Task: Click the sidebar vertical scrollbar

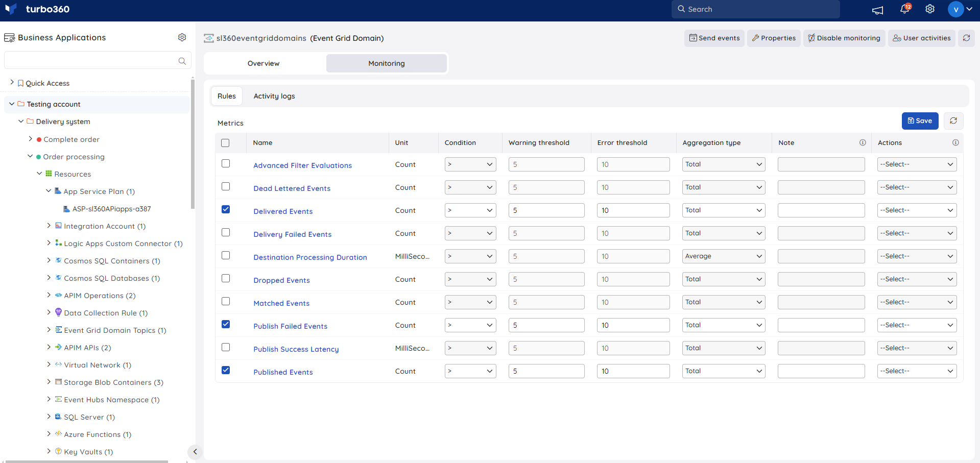Action: point(193,143)
